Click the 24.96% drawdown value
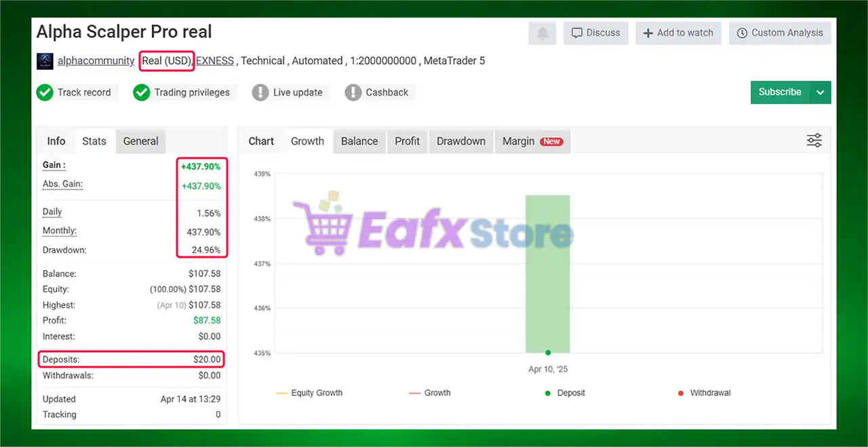 [x=206, y=250]
